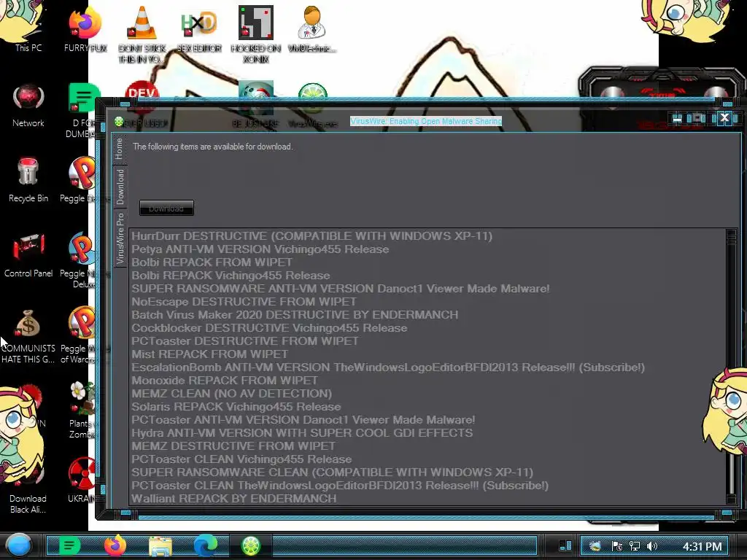This screenshot has width=747, height=560.
Task: Open the HxD hex editor desktop icon
Action: [x=199, y=28]
